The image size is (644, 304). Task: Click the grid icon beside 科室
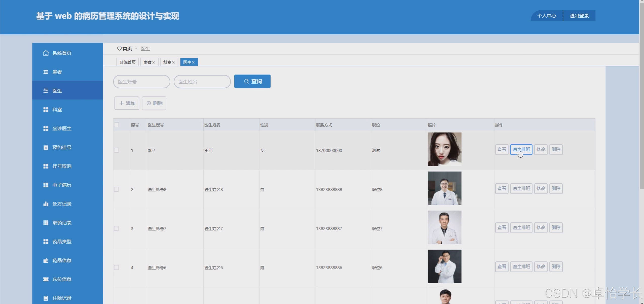pyautogui.click(x=46, y=110)
